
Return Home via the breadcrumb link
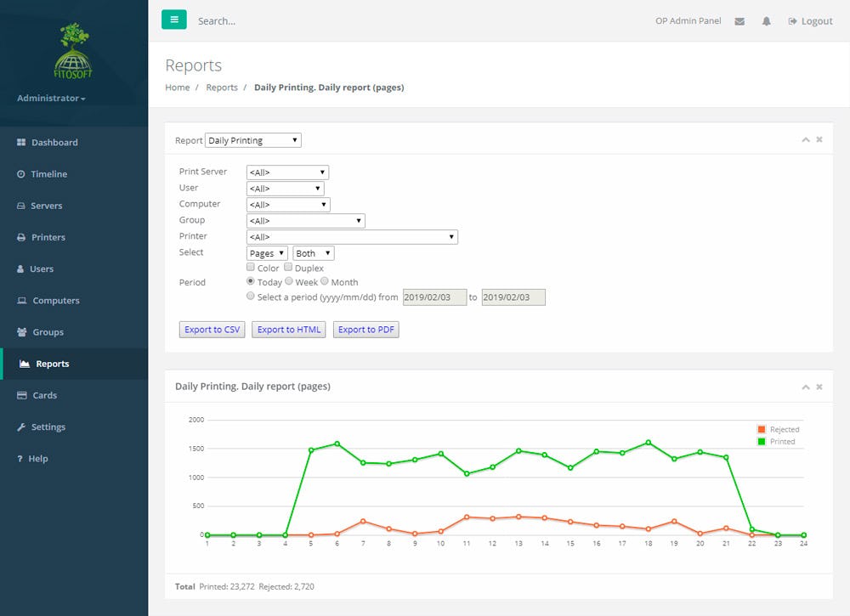[177, 87]
